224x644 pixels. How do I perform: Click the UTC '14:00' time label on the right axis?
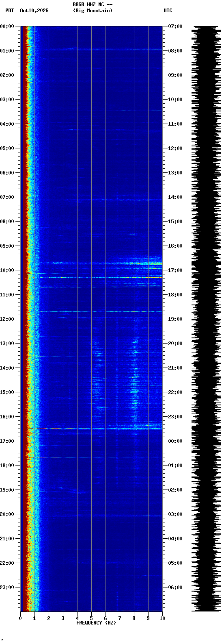(175, 197)
